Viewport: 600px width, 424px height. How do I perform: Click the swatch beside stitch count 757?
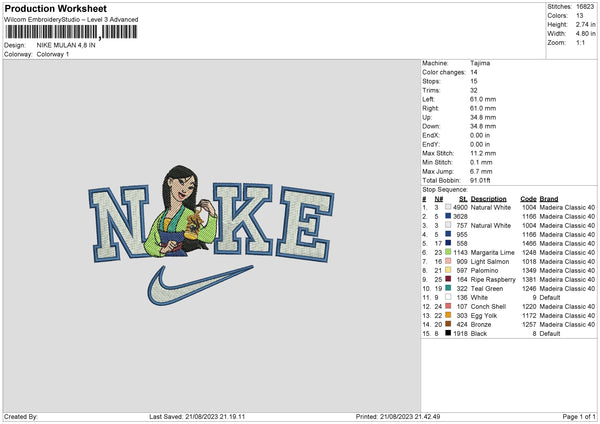(x=448, y=225)
